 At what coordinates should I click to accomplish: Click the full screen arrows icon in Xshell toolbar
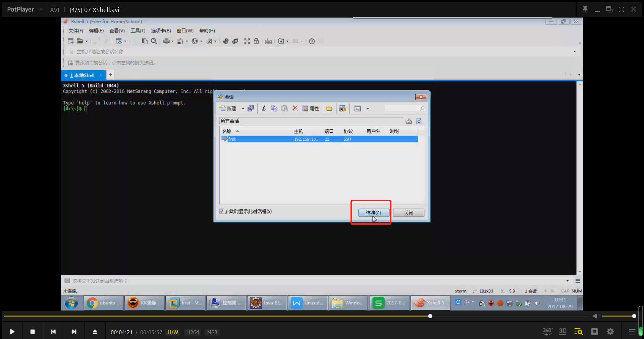247,41
